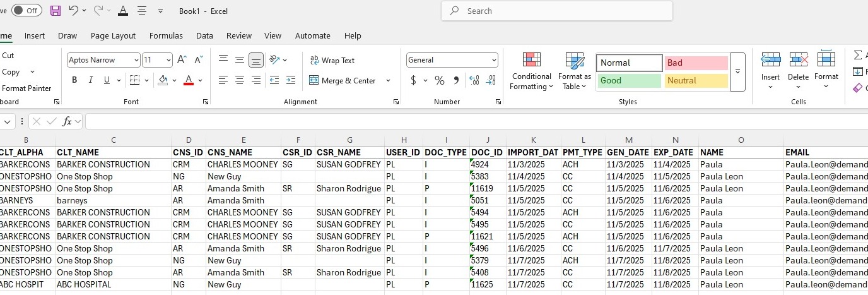Toggle Underline formatting
868x295 pixels.
pyautogui.click(x=107, y=80)
